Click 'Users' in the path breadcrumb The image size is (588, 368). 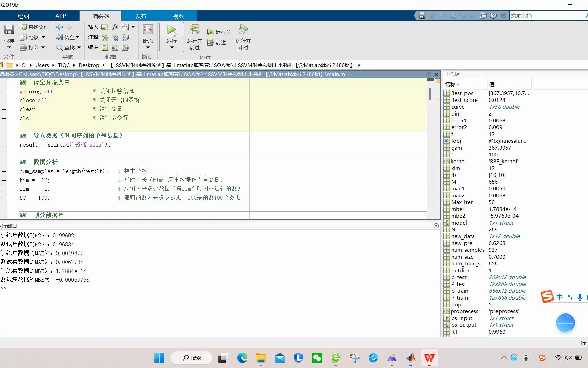click(42, 65)
